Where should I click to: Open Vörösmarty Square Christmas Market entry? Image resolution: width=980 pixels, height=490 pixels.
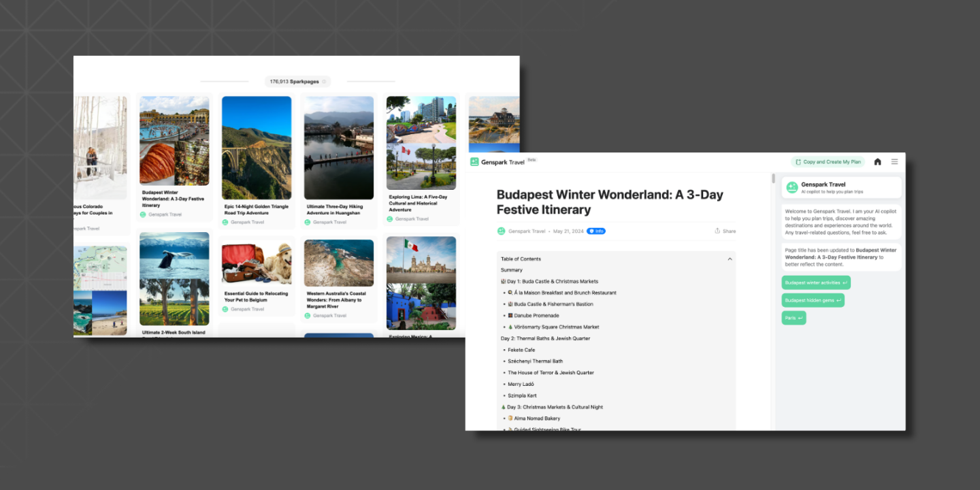pos(553,327)
